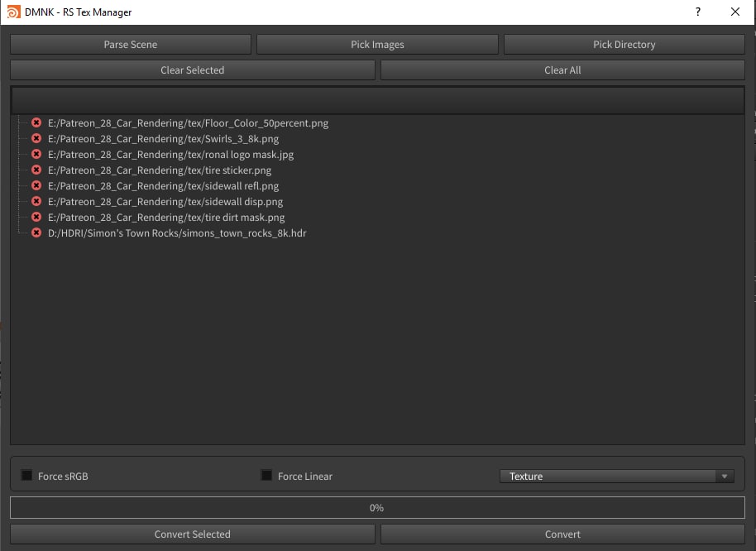This screenshot has width=756, height=551.
Task: Click the red error icon beside sidewall refl.png
Action: tap(36, 185)
